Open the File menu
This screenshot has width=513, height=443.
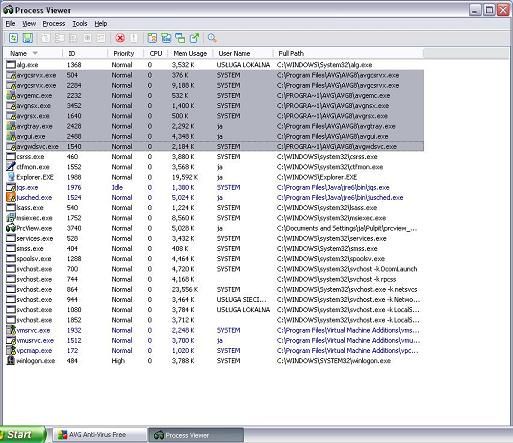pos(10,24)
